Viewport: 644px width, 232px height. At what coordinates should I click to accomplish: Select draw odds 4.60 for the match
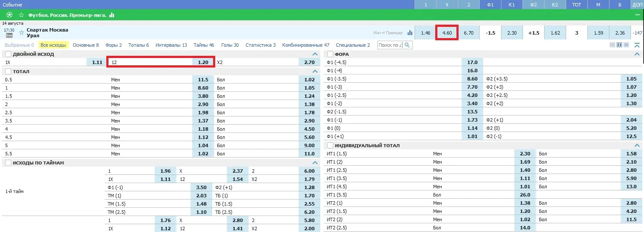tap(447, 33)
